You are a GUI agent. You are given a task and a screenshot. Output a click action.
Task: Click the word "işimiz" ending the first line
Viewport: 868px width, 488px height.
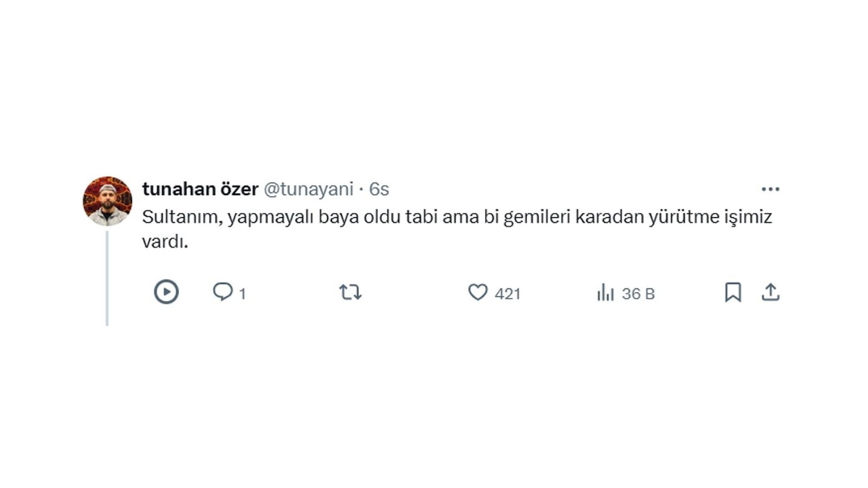(x=748, y=217)
